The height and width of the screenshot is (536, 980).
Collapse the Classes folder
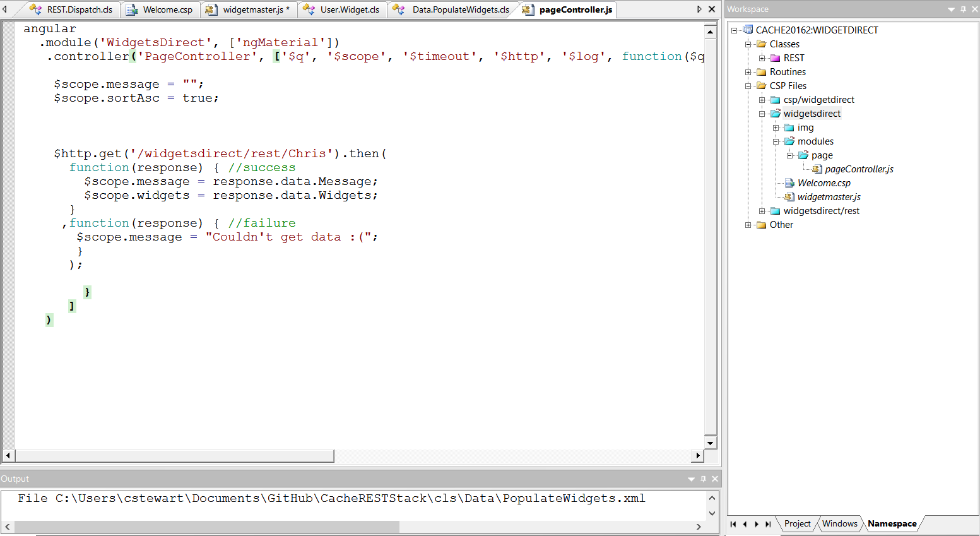click(x=748, y=44)
